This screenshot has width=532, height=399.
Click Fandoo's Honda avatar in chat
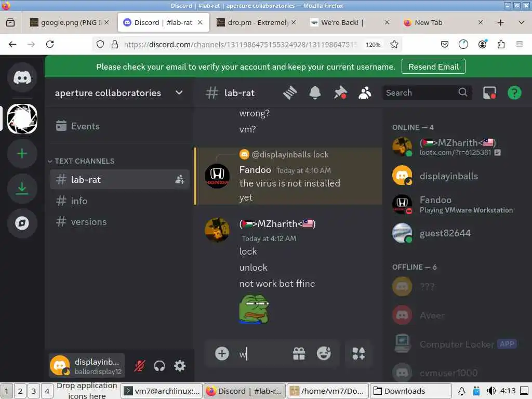(x=217, y=176)
